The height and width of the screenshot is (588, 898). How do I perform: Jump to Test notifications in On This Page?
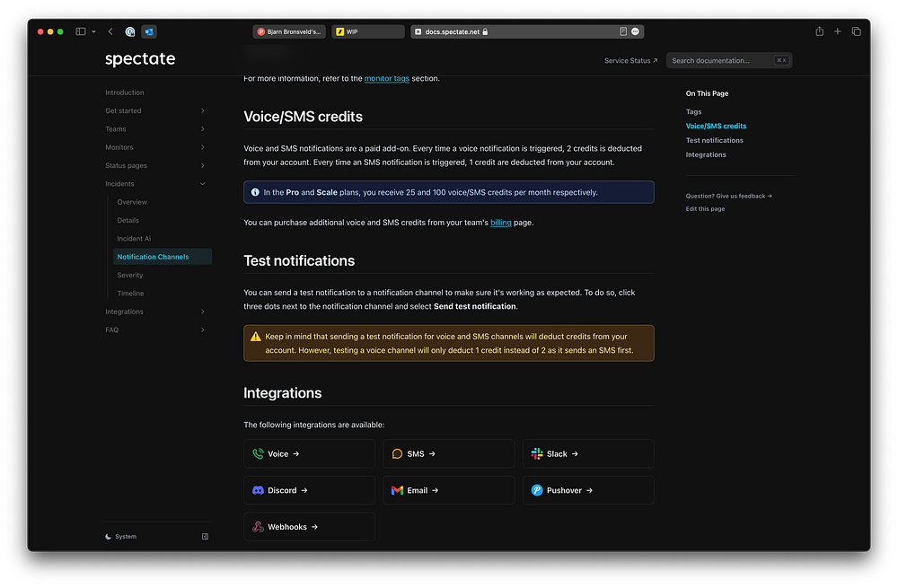[714, 141]
